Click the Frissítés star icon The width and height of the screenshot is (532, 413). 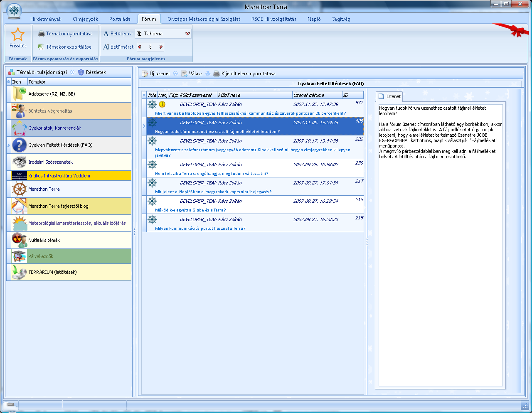(18, 34)
